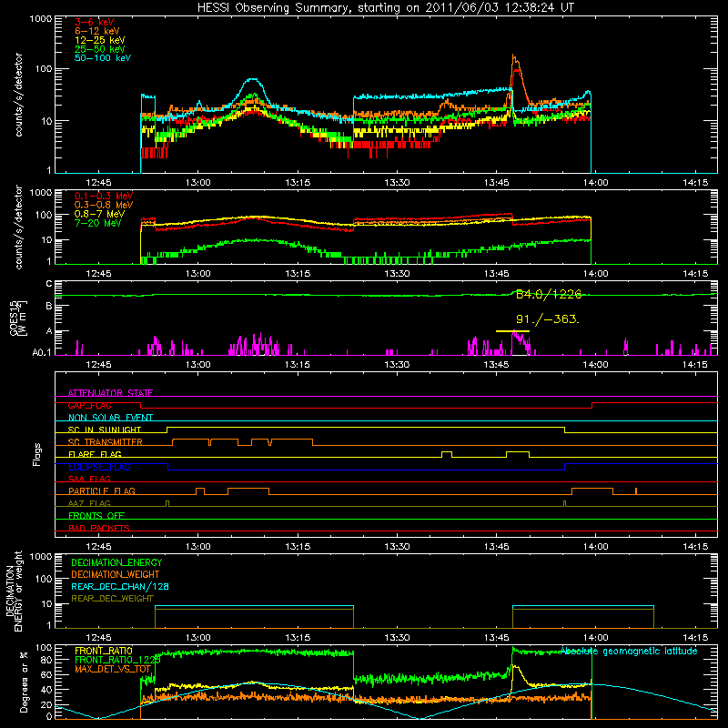Select the PARTICLE_FLAG label
Screen dimensions: 728x728
102,490
